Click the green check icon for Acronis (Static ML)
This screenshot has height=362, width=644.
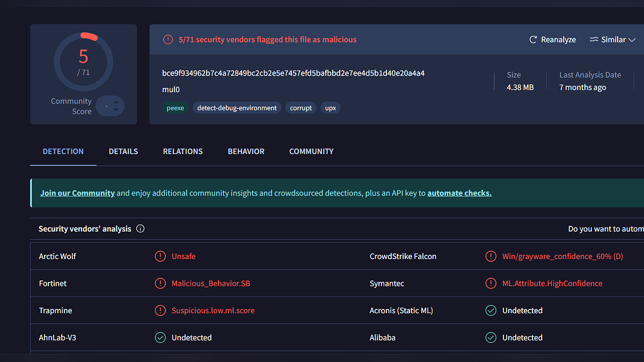pyautogui.click(x=491, y=311)
